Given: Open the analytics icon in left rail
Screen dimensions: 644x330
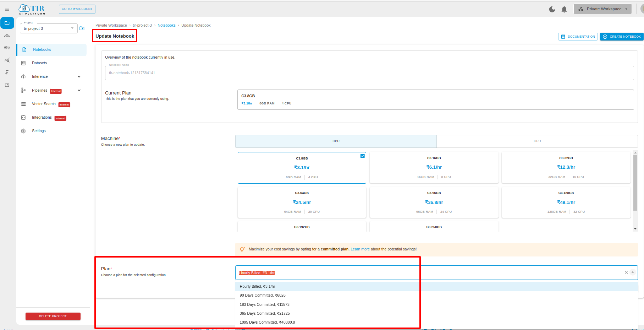Looking at the screenshot, I should 7,60.
